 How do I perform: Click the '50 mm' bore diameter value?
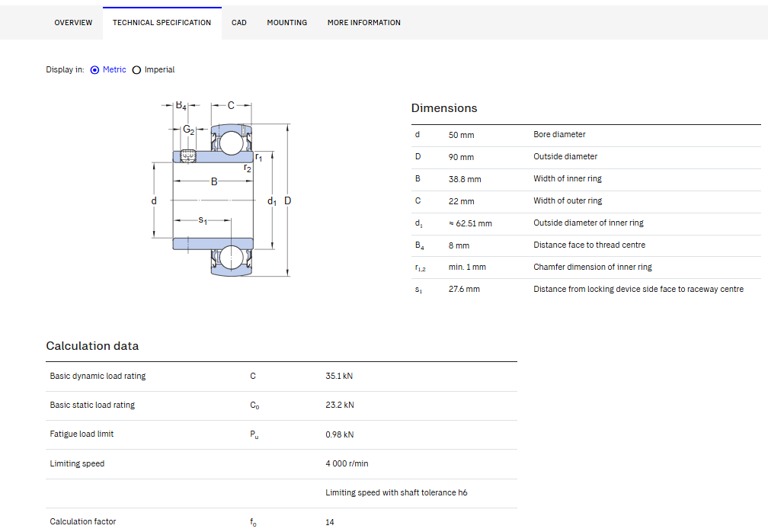[462, 135]
